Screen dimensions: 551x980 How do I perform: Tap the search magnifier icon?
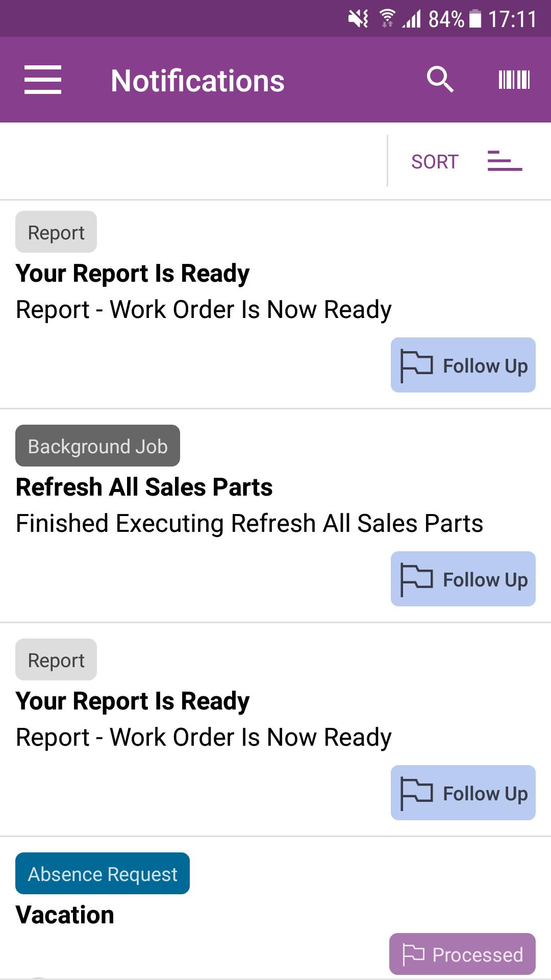[440, 80]
